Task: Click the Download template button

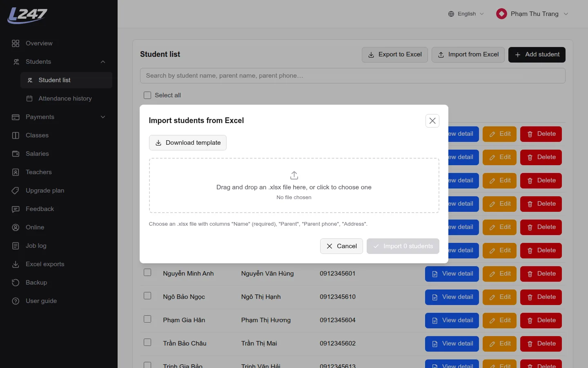Action: pos(188,143)
